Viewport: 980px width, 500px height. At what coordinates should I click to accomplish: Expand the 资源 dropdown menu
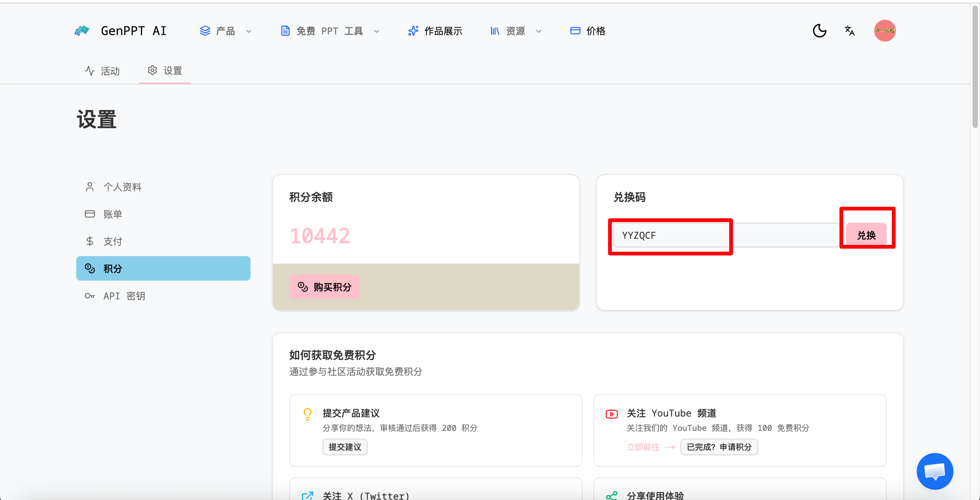[x=516, y=31]
